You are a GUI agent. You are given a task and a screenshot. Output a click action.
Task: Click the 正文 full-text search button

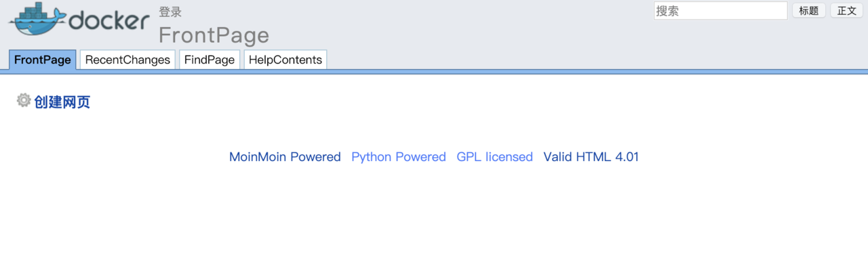point(847,11)
